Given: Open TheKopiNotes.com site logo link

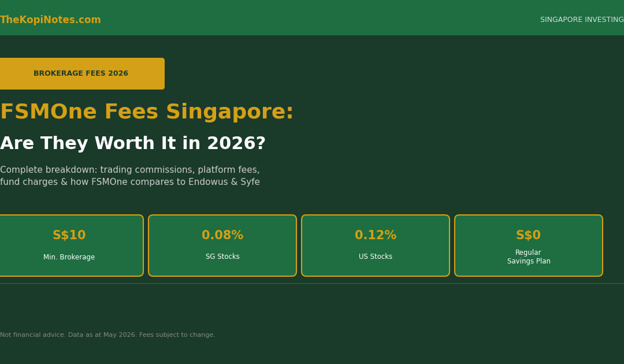Looking at the screenshot, I should click(x=50, y=20).
